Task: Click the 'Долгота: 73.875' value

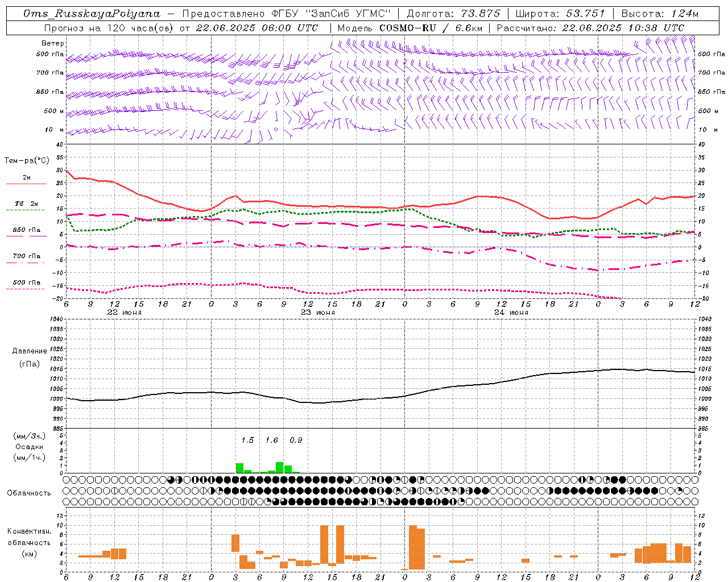Action: pos(454,14)
